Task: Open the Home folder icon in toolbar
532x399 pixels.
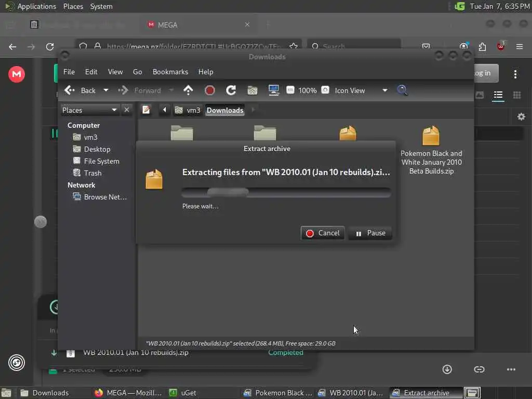Action: pyautogui.click(x=252, y=90)
